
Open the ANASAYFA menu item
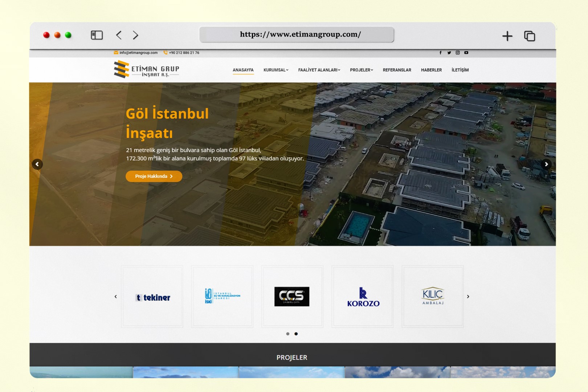(243, 70)
